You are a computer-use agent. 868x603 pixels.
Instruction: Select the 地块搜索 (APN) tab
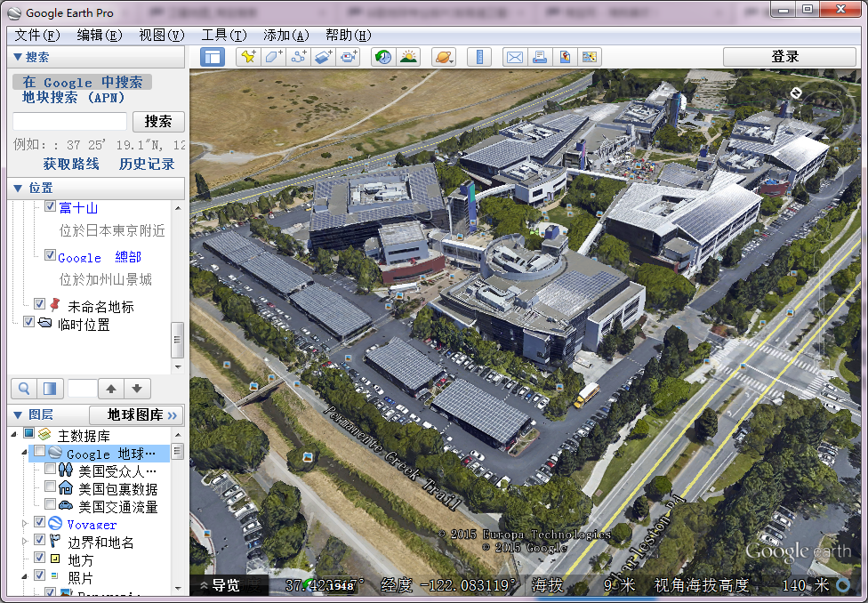click(74, 98)
